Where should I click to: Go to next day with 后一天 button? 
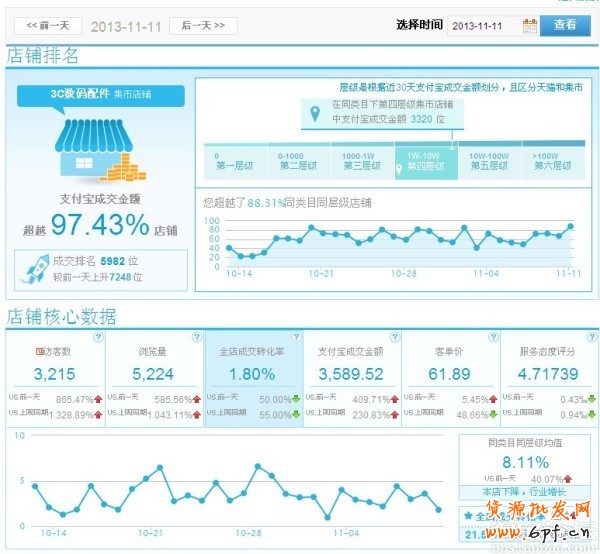click(x=203, y=26)
